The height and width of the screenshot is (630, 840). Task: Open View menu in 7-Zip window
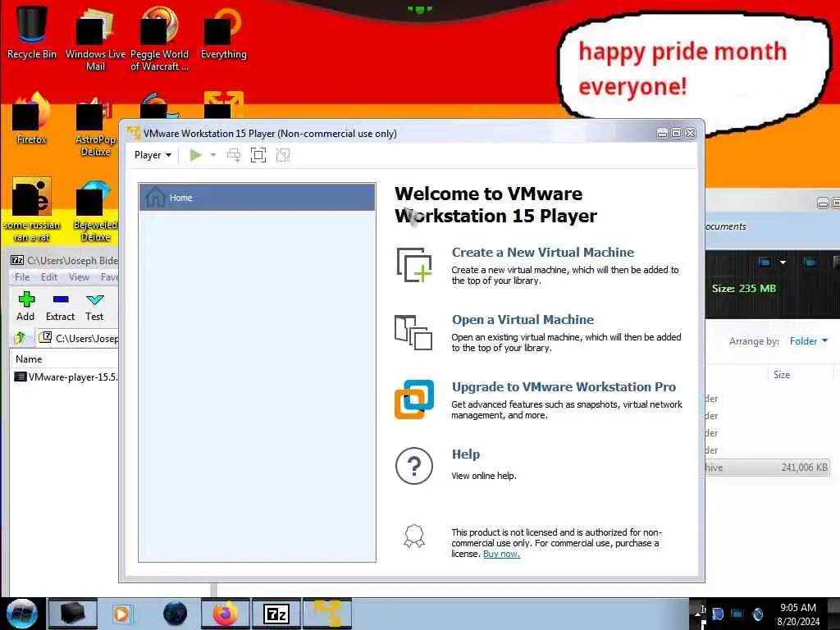click(x=79, y=277)
